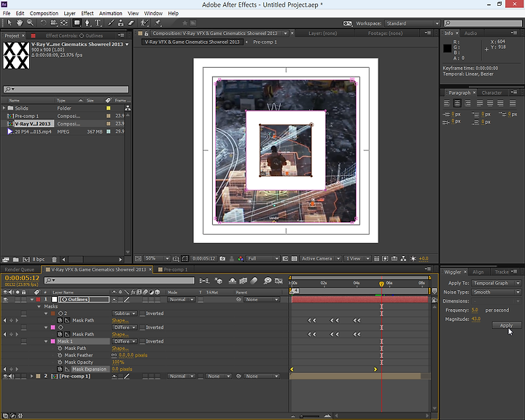
Task: Open the Composition menu
Action: [x=44, y=13]
